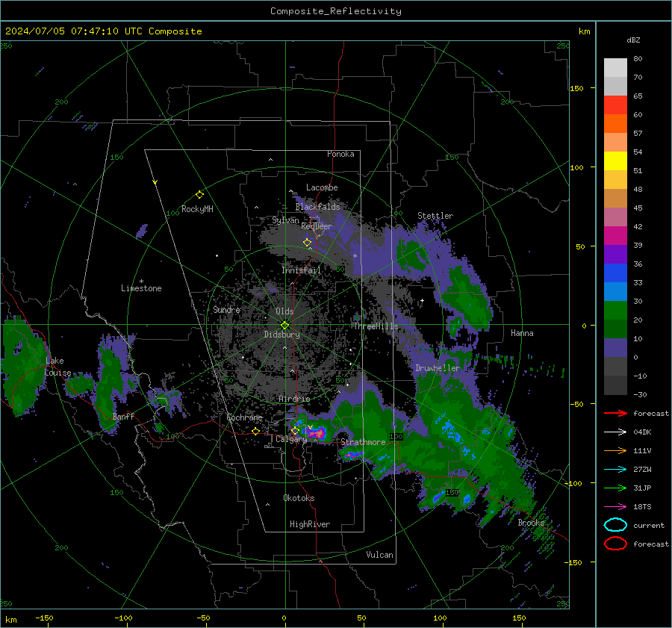This screenshot has width=672, height=628.
Task: Click the magenta 18TS arrow legend icon
Action: [x=615, y=507]
